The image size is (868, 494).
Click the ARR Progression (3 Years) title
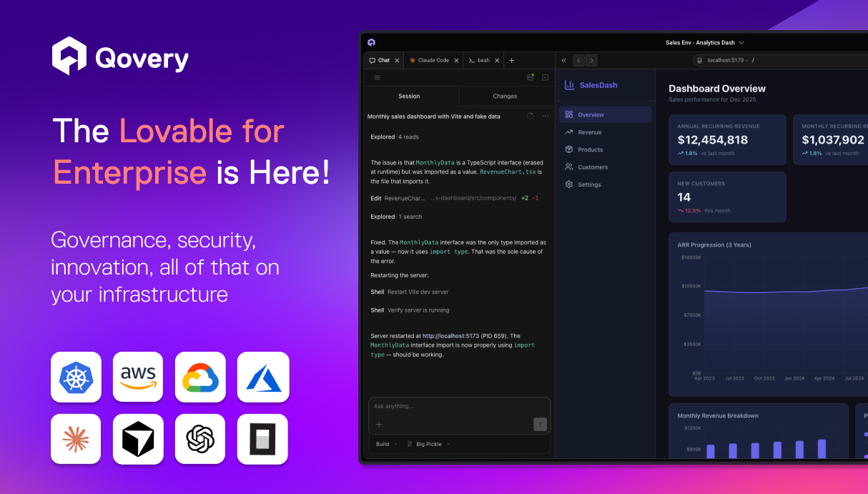[714, 244]
